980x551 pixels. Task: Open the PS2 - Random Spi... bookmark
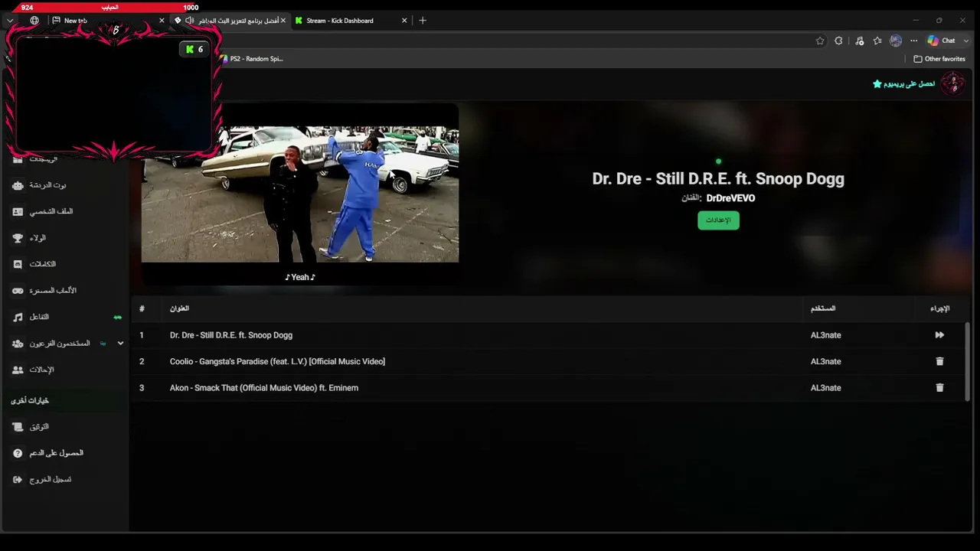[x=251, y=59]
